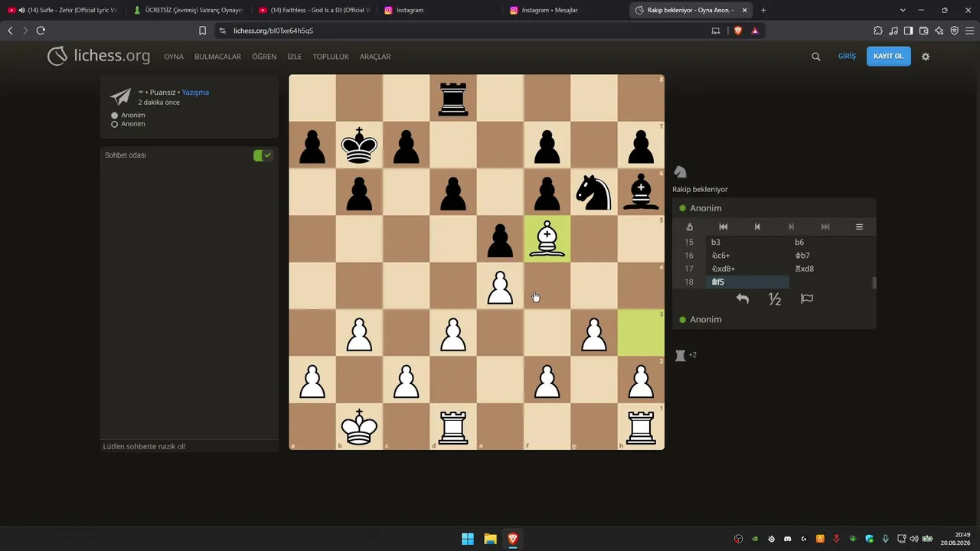The width and height of the screenshot is (980, 551).
Task: Open the lichess search magnifier
Action: pyautogui.click(x=816, y=57)
